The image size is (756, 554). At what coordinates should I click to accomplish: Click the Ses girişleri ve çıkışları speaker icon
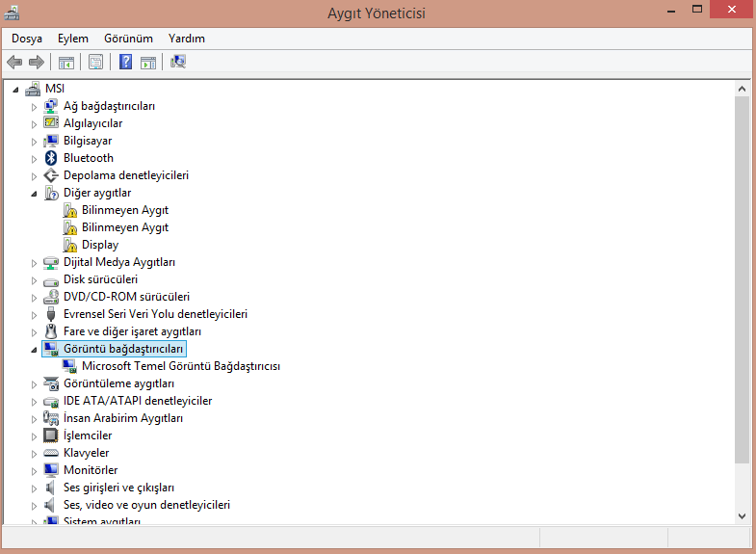(x=50, y=488)
